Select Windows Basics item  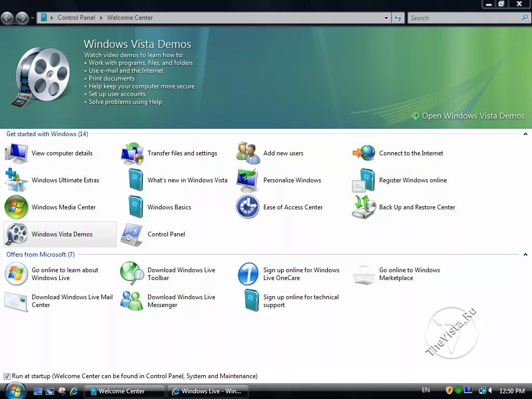click(x=176, y=207)
